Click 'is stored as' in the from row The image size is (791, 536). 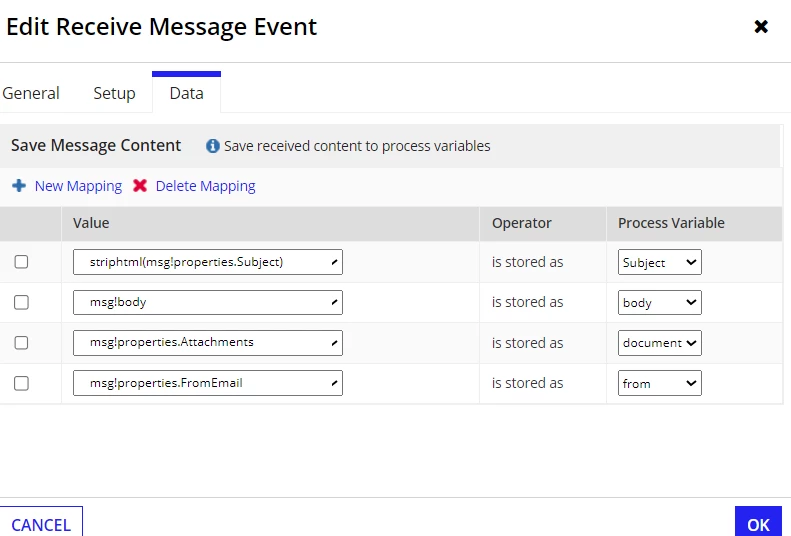click(x=527, y=383)
